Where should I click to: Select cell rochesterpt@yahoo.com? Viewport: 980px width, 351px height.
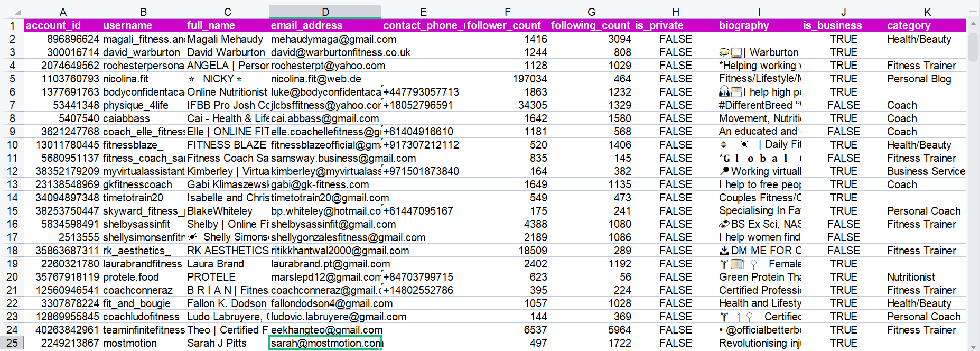[325, 66]
